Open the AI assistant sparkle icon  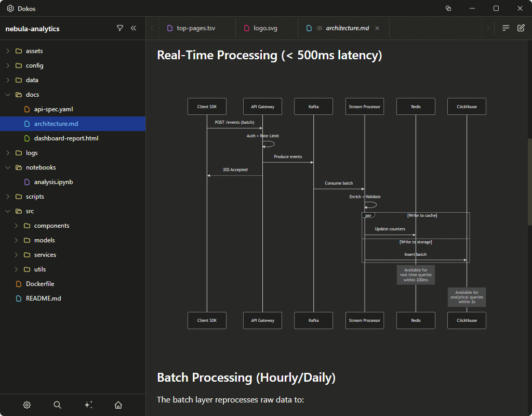point(88,405)
